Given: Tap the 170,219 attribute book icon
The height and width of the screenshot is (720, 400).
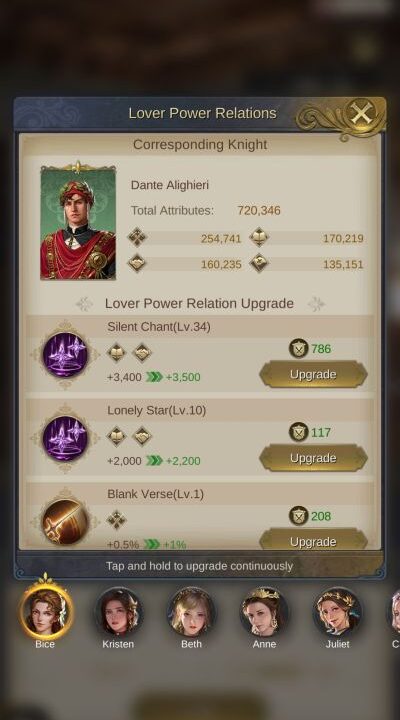Looking at the screenshot, I should [x=259, y=237].
